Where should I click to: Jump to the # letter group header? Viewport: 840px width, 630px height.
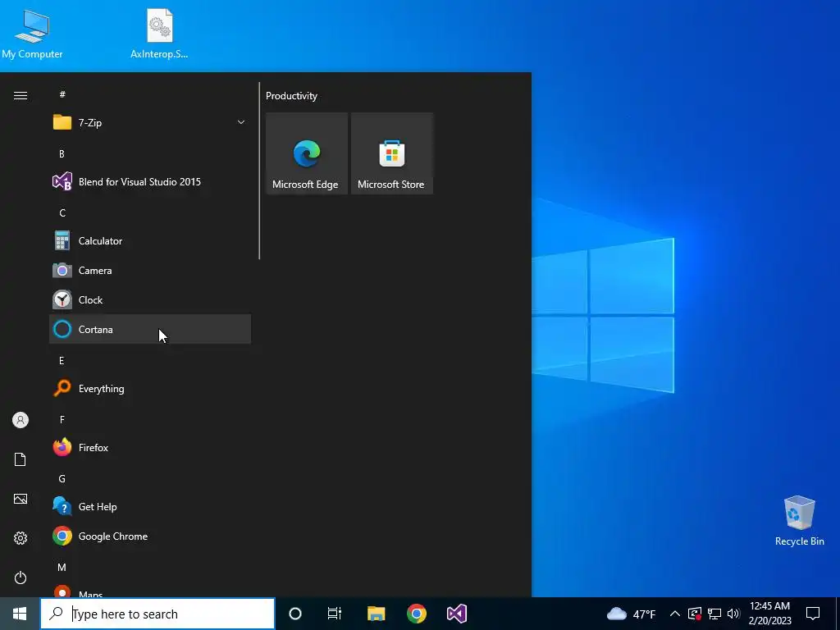(62, 94)
